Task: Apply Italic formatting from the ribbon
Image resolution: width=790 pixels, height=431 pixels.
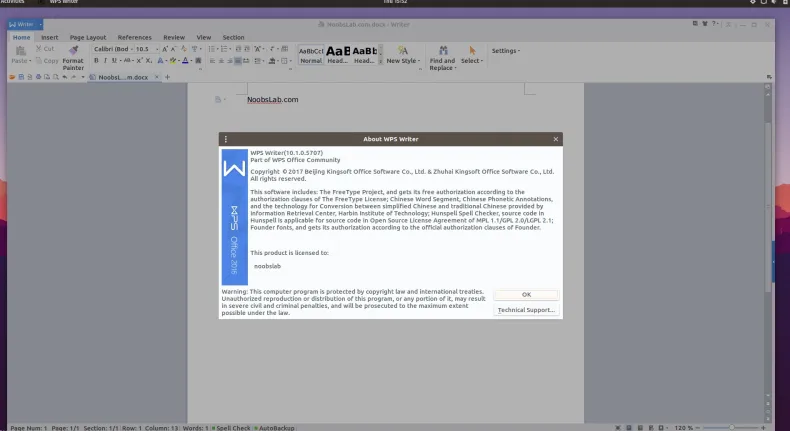Action: tap(106, 61)
